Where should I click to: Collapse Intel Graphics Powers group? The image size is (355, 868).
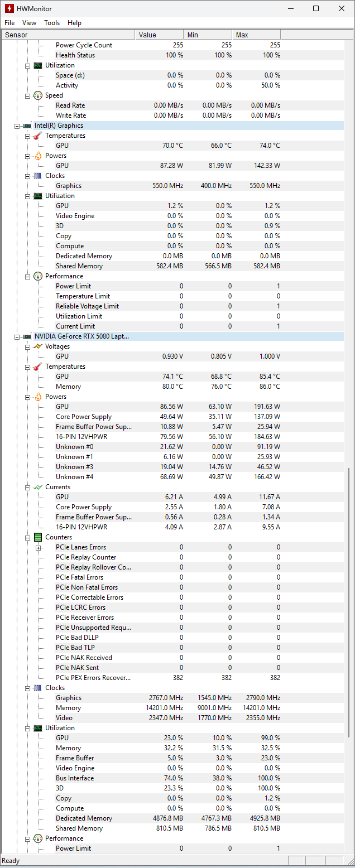point(27,156)
